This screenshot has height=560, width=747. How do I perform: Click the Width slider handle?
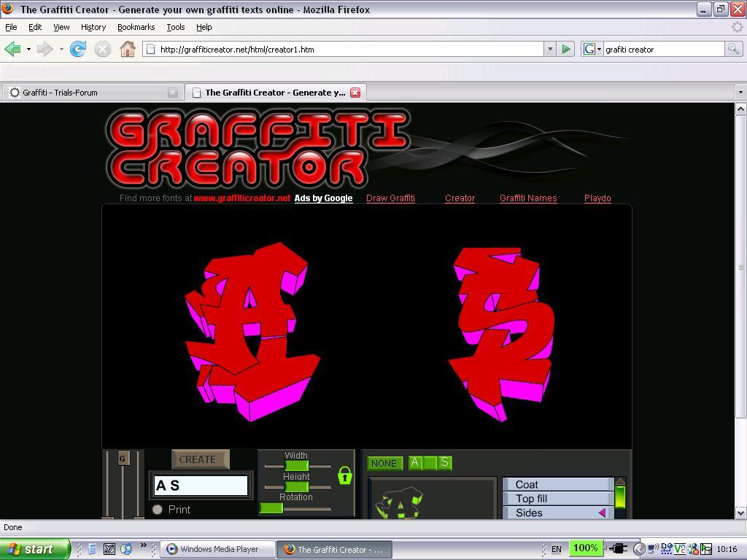click(x=296, y=465)
